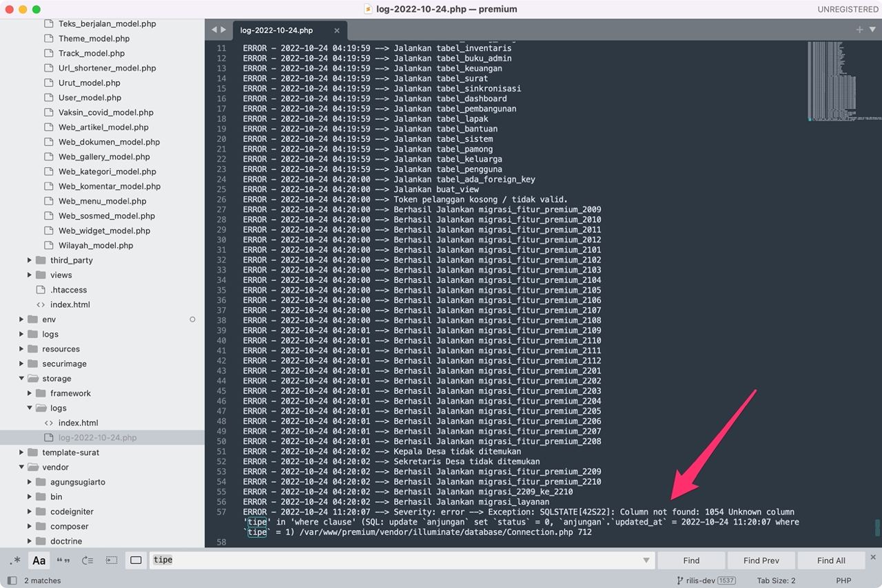Screen dimensions: 882x588
Task: Open the search history dropdown
Action: pos(646,560)
